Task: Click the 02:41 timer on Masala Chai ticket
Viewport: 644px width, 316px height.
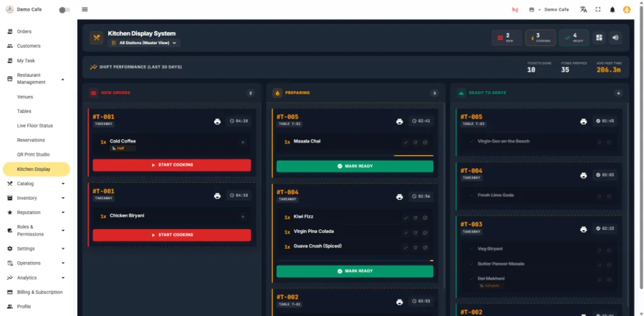Action: pos(421,121)
